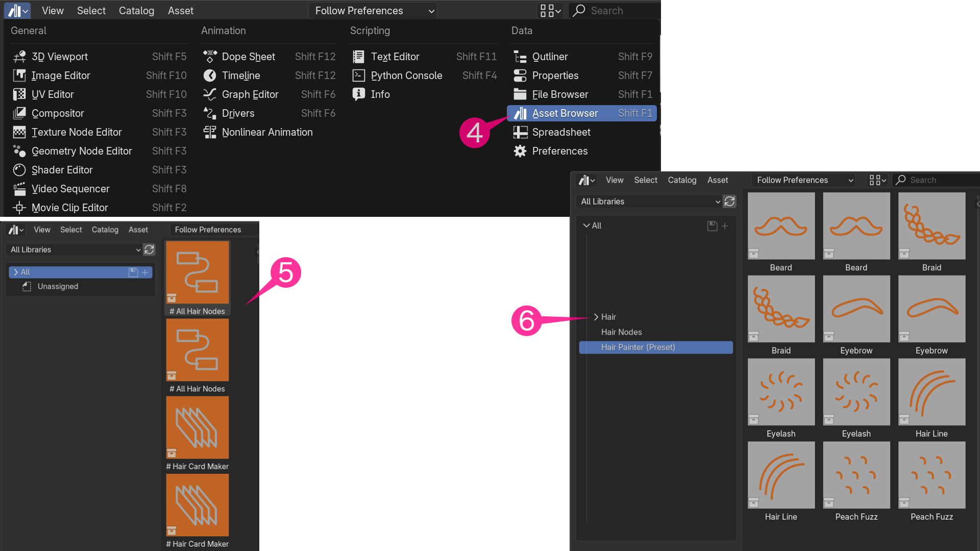Open the Text Editor under Scripting
The image size is (980, 551).
click(424, 57)
